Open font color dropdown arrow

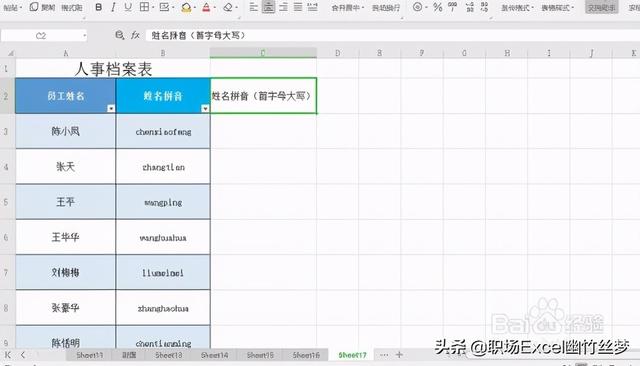(215, 7)
